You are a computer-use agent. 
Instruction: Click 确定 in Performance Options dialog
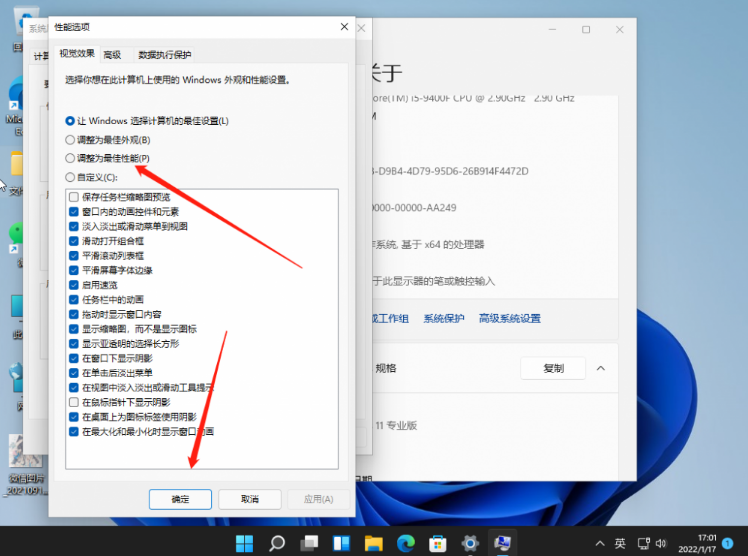click(x=180, y=499)
